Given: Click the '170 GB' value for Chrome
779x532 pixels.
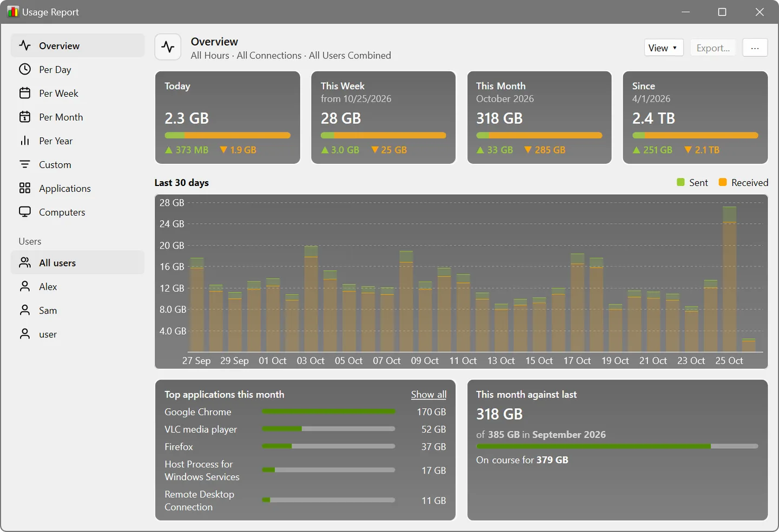Looking at the screenshot, I should point(431,412).
